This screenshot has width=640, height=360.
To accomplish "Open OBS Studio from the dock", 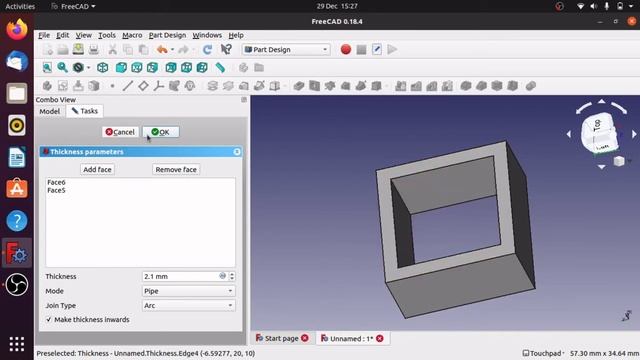I will click(x=17, y=284).
